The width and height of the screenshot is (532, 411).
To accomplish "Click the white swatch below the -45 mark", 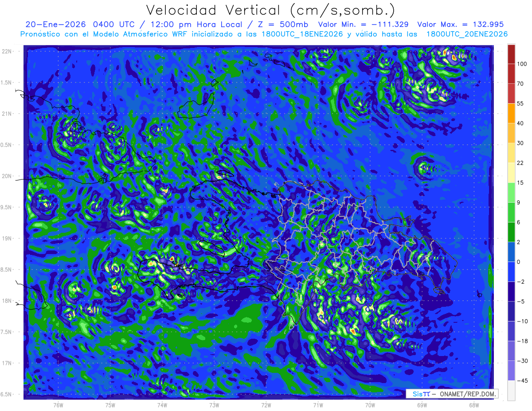I will click(x=511, y=390).
